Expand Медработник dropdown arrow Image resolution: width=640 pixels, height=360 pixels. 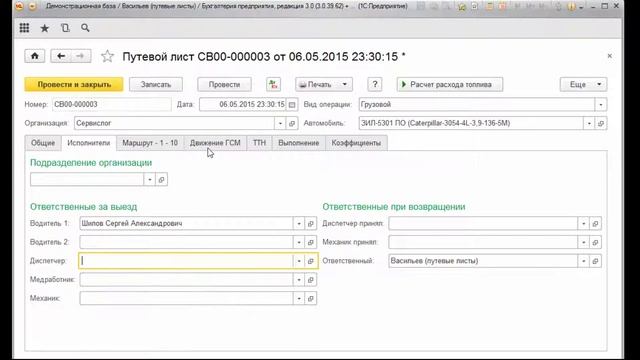click(x=299, y=280)
